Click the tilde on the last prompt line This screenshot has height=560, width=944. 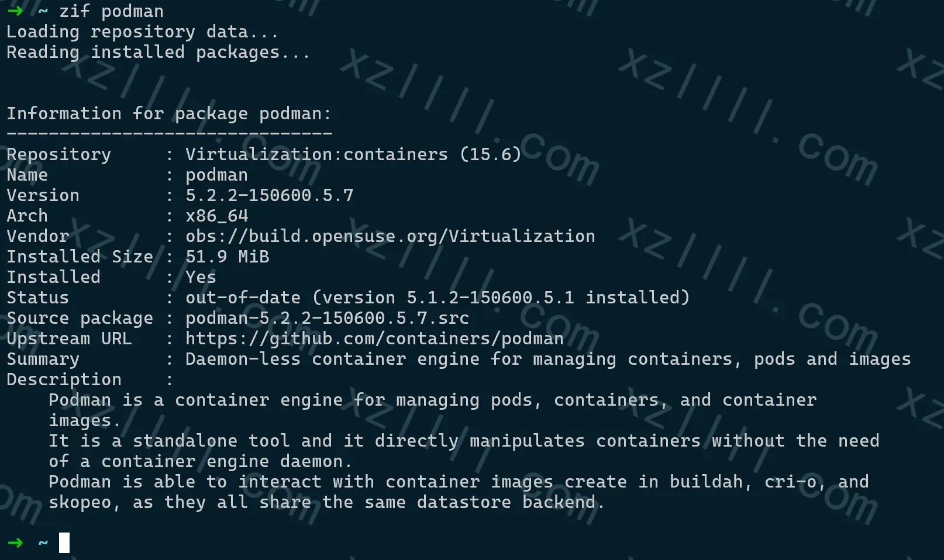pos(43,543)
